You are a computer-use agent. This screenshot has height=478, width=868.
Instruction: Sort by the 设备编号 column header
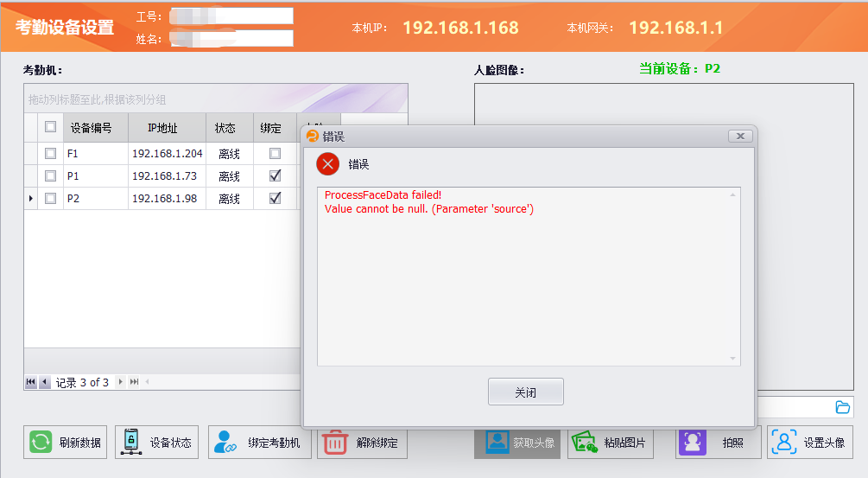point(96,128)
